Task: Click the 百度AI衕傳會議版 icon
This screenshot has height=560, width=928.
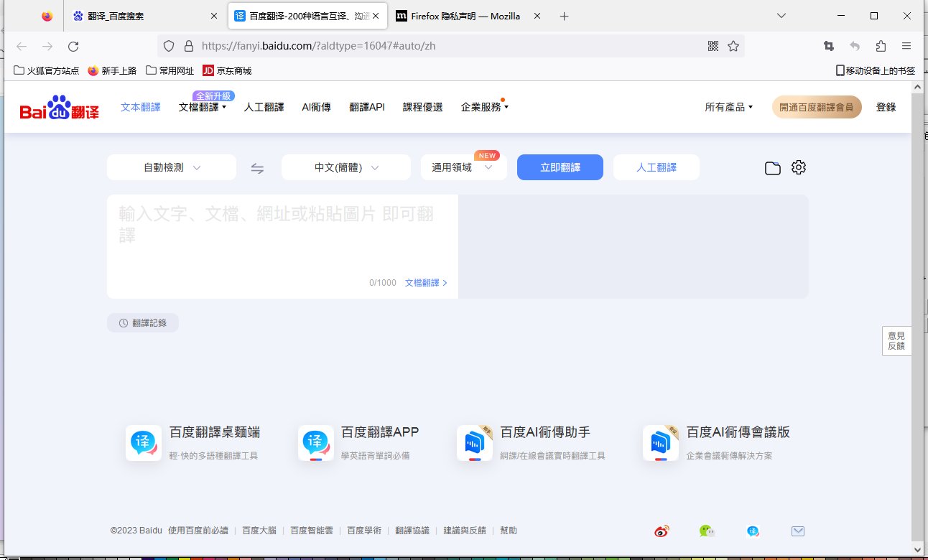Action: [661, 443]
